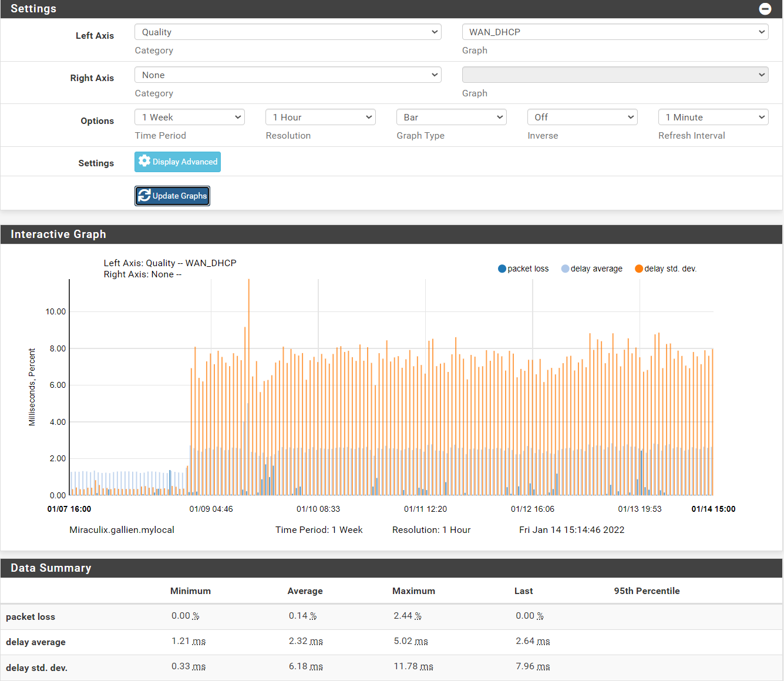
Task: Click the Last column header
Action: click(524, 591)
